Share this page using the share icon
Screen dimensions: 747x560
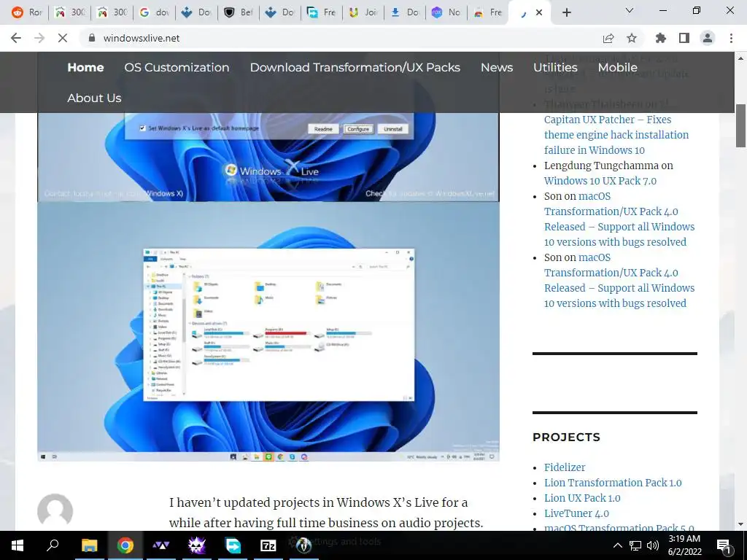(608, 38)
